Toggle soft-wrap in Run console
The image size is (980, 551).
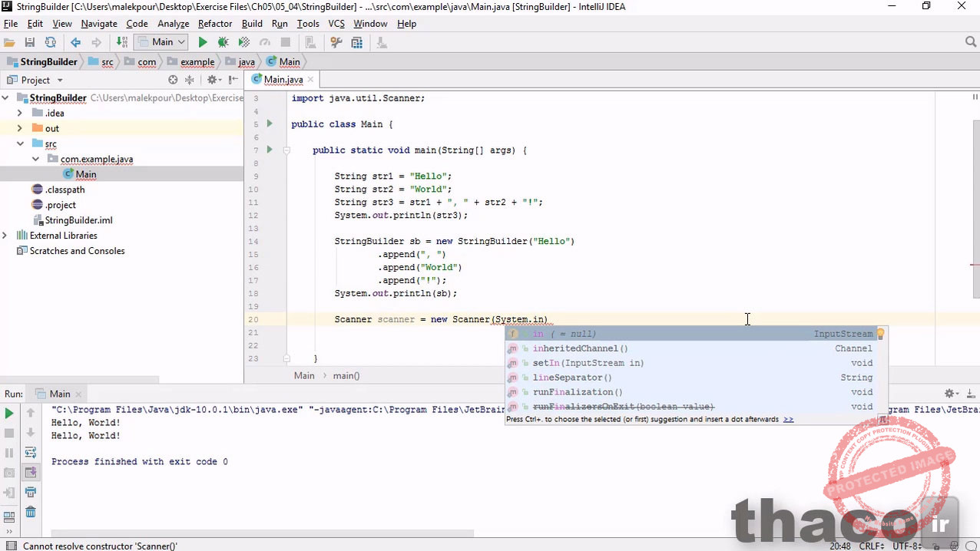click(x=31, y=453)
